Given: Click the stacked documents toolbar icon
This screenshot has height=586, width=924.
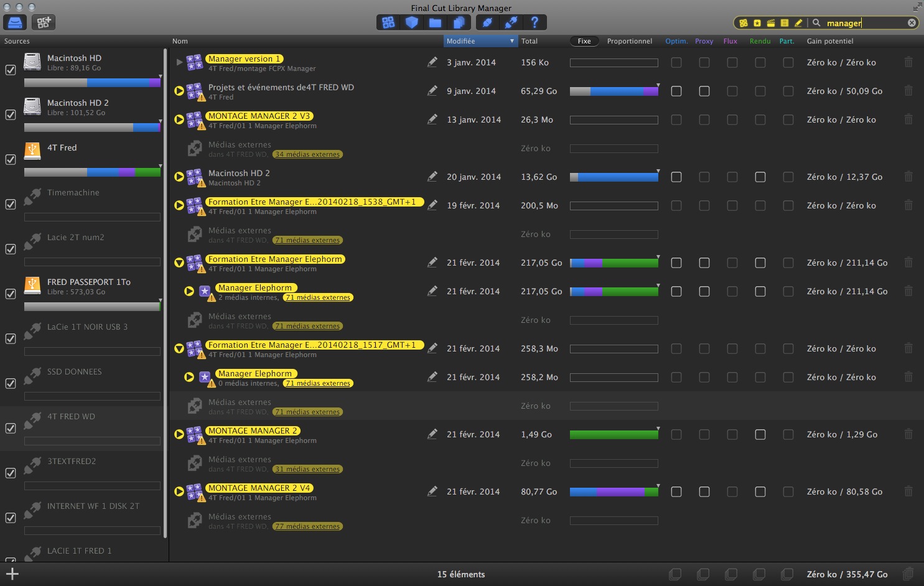Looking at the screenshot, I should click(459, 22).
